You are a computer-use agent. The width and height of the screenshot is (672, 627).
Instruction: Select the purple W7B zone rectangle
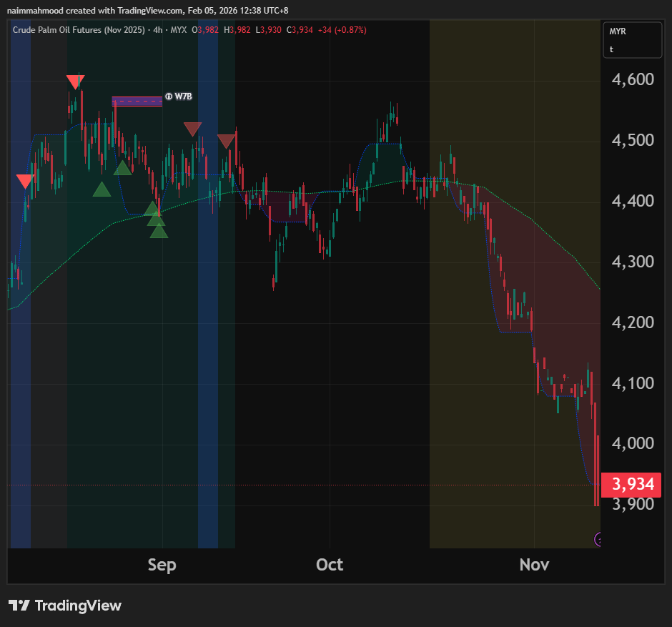[137, 101]
